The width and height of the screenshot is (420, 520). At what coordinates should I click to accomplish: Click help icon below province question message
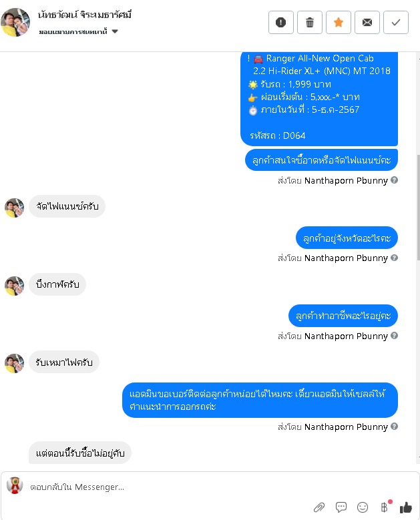coord(394,258)
